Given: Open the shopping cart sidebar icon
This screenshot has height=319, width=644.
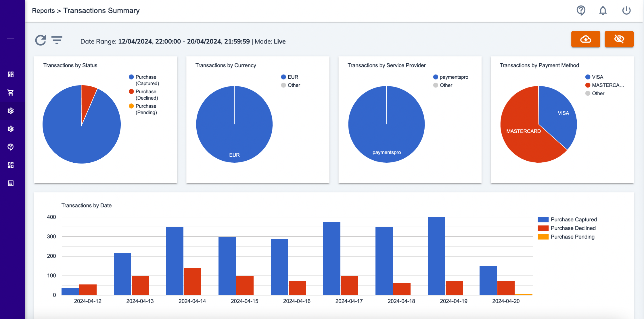Looking at the screenshot, I should click(x=11, y=92).
